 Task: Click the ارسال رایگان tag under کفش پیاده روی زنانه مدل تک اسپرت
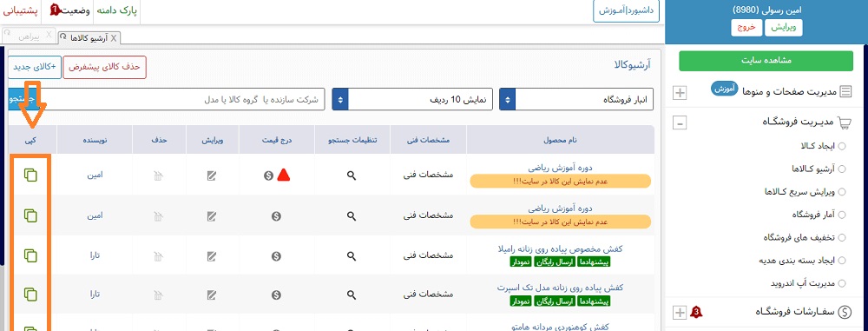point(556,301)
